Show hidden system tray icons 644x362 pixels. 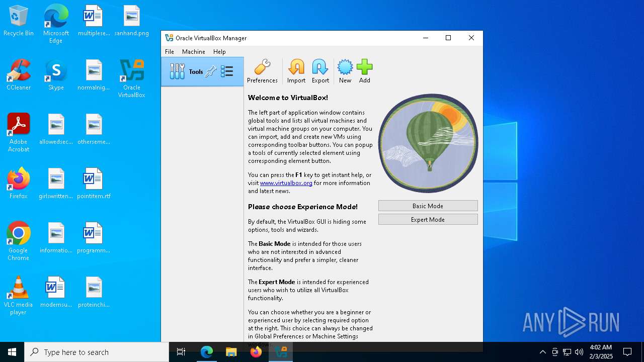coord(542,352)
